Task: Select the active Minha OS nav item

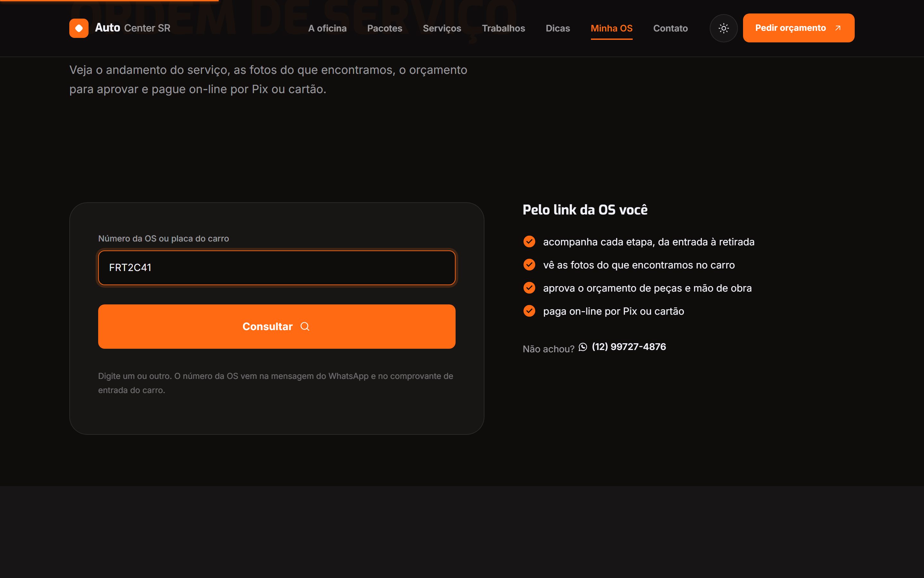Action: [x=611, y=28]
